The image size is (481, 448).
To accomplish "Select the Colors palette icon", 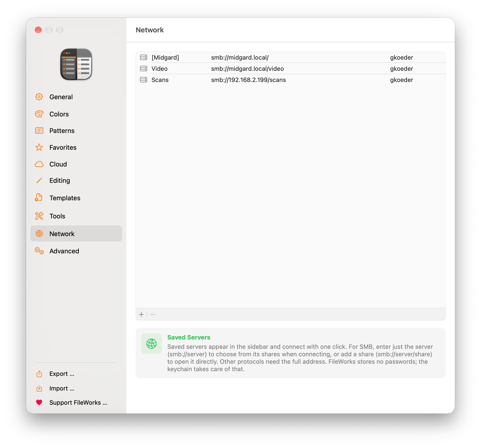I will [39, 114].
